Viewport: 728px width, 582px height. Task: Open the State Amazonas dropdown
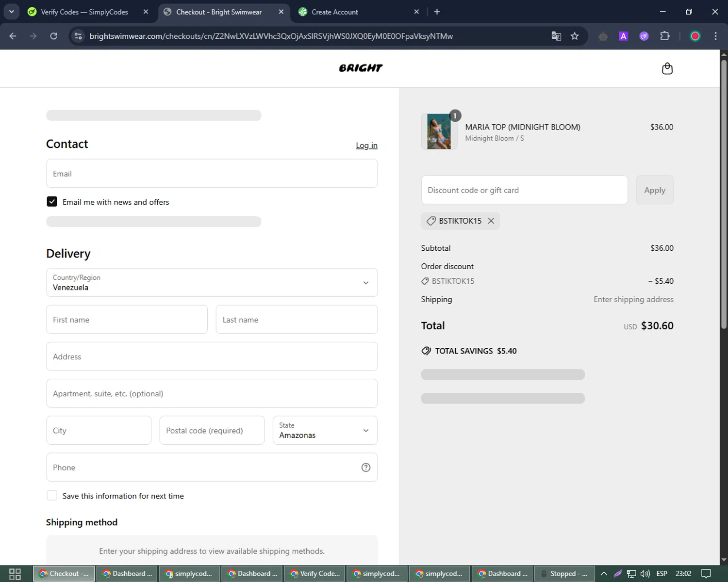325,430
